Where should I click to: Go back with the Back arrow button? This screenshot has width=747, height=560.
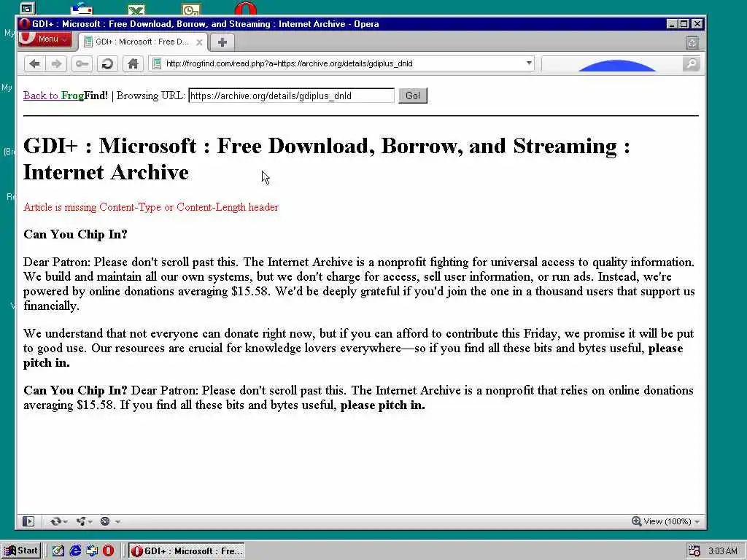[x=34, y=64]
